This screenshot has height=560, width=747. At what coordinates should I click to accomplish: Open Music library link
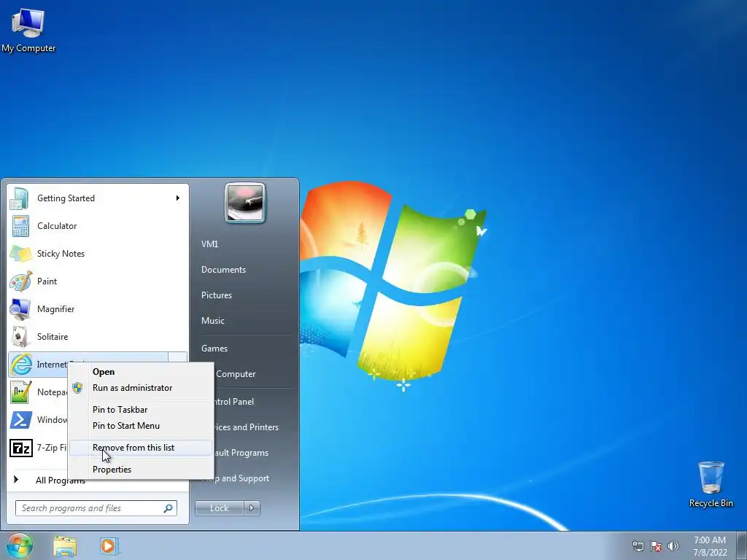point(213,321)
